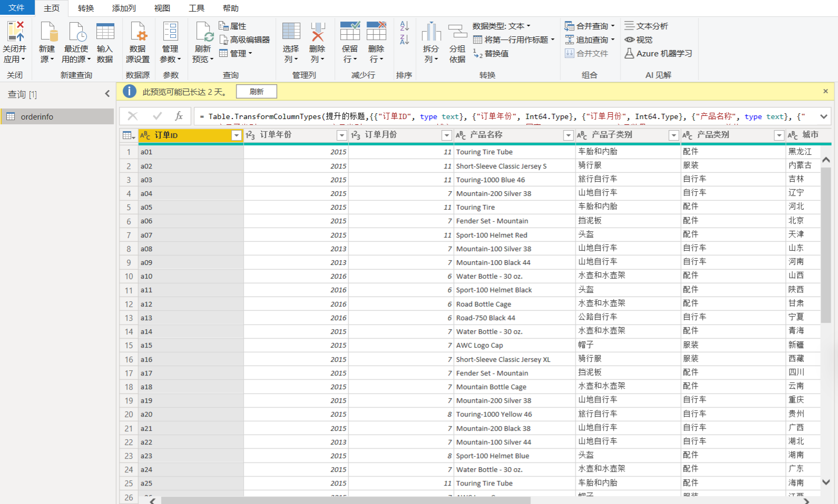The image size is (838, 504).
Task: Dismiss the yellow preview warning banner
Action: [x=825, y=92]
